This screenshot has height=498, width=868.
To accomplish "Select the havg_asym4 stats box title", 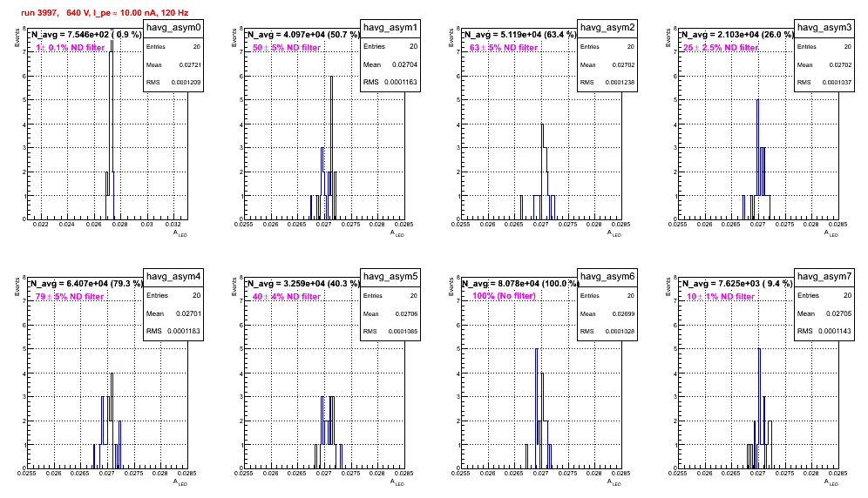I will click(x=173, y=276).
